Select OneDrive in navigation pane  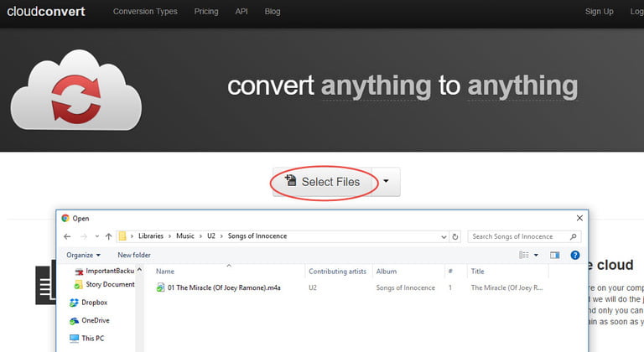pos(89,320)
